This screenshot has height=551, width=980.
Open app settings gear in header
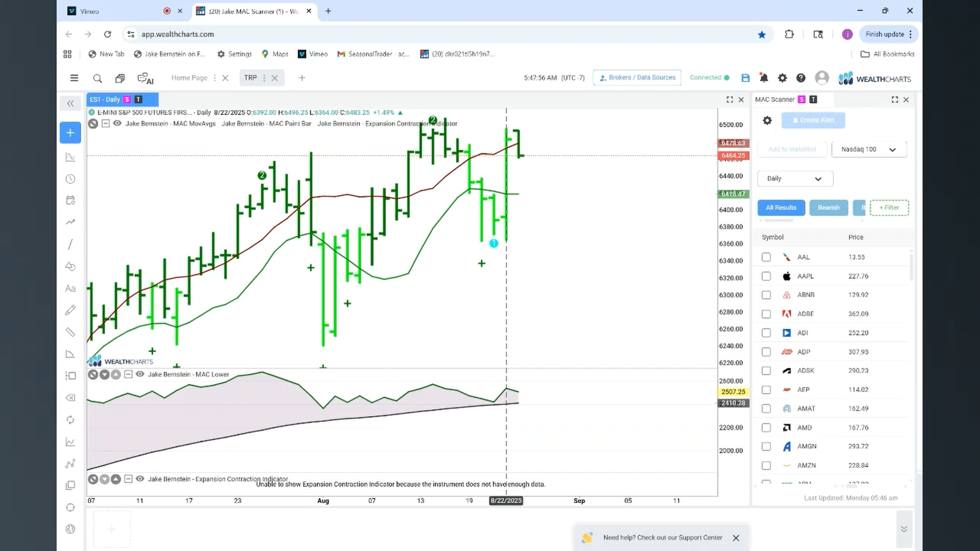click(x=782, y=78)
